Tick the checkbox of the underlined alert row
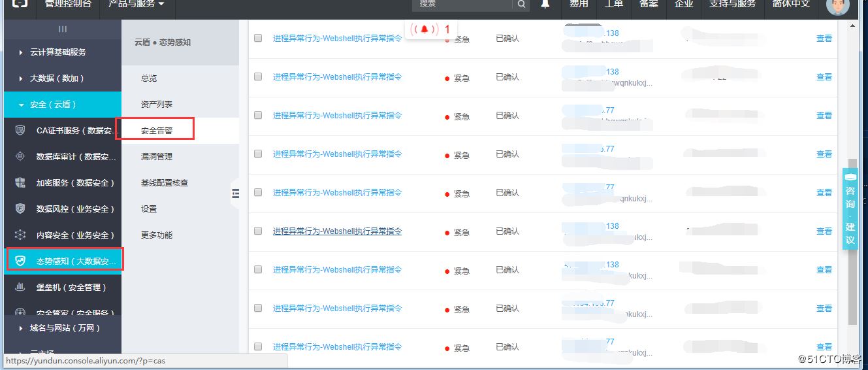This screenshot has width=868, height=370. point(258,231)
